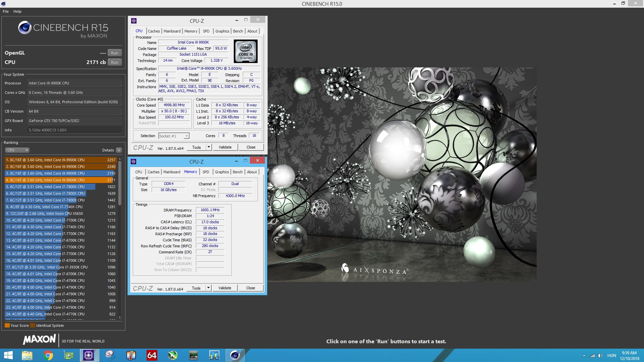Click the HUN keyboard language indicator
This screenshot has height=362, width=644.
pos(612,356)
